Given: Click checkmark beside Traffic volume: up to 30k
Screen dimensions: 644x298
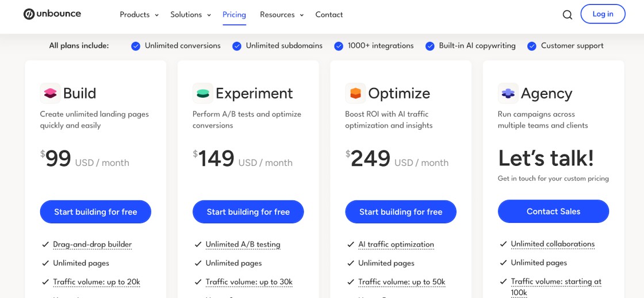Looking at the screenshot, I should coord(198,282).
